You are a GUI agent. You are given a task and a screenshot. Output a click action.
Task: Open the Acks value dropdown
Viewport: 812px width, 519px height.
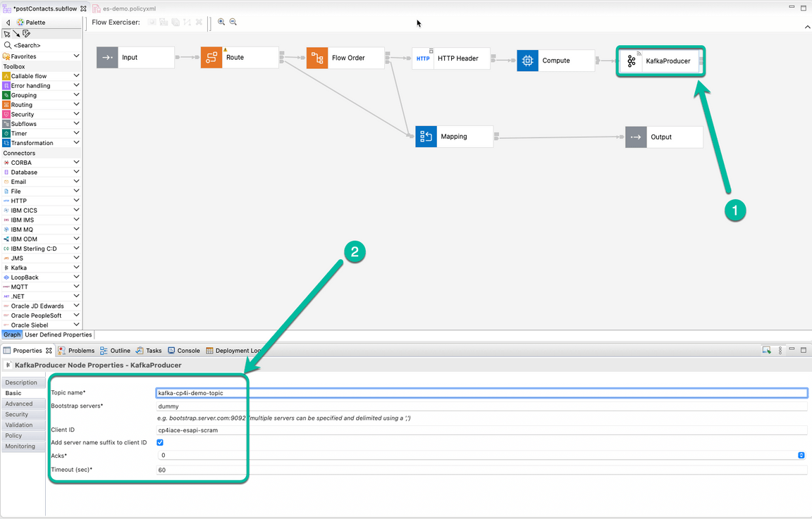point(801,456)
